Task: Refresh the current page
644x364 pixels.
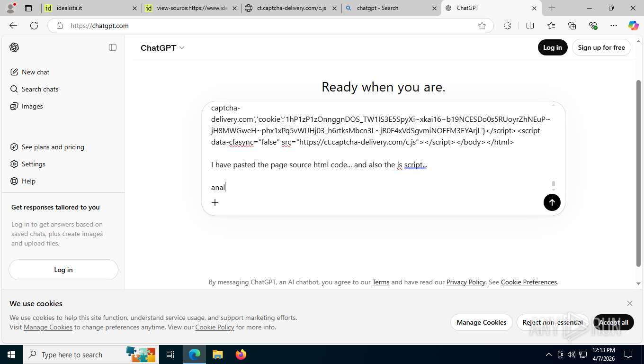Action: pos(34,26)
